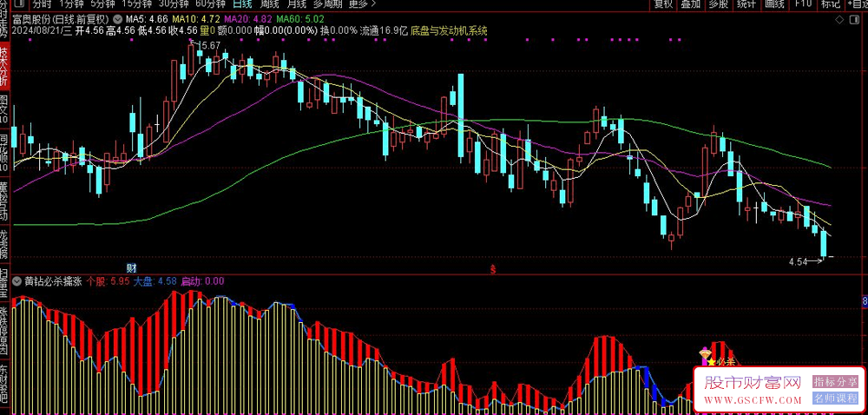868x415 pixels.
Task: Open the 龙虎榜 sidebar item
Action: tap(3, 245)
